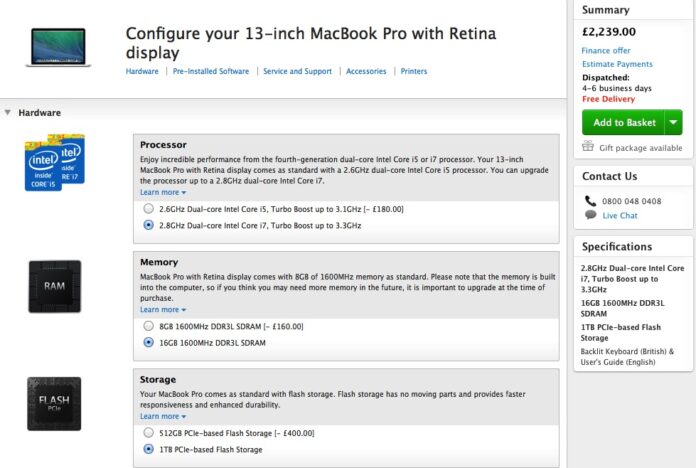Image resolution: width=696 pixels, height=468 pixels.
Task: Select the 8GB 1600MHz DDR3L SDRAM option
Action: click(149, 326)
